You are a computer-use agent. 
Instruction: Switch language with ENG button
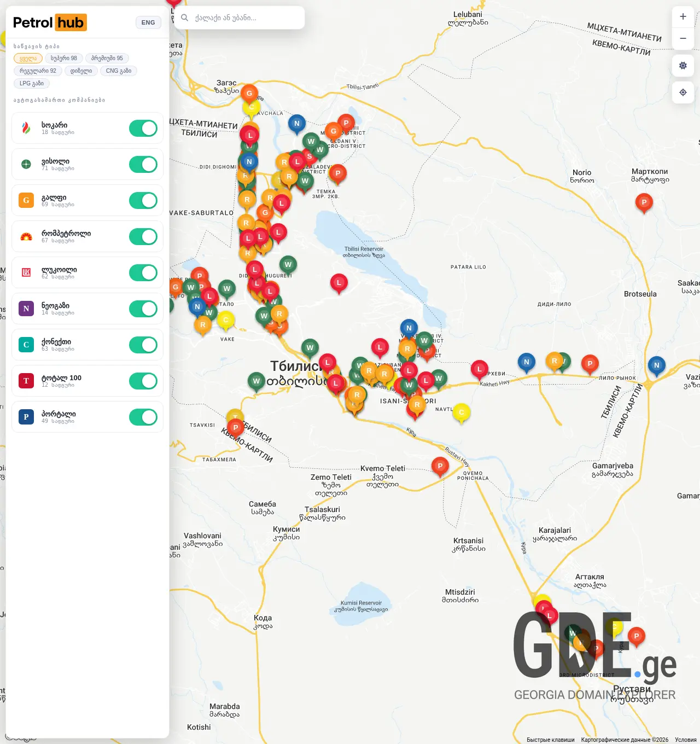(148, 22)
